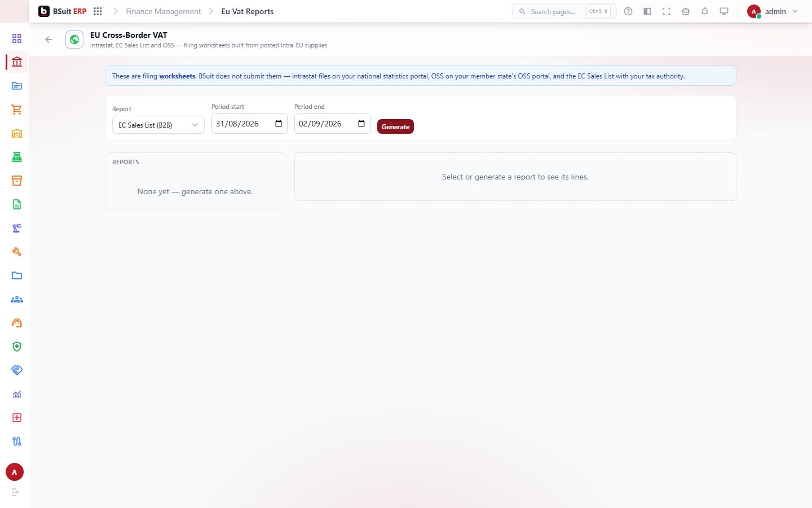Click 'None yet — generate one above.' text
The width and height of the screenshot is (812, 508).
(x=195, y=191)
